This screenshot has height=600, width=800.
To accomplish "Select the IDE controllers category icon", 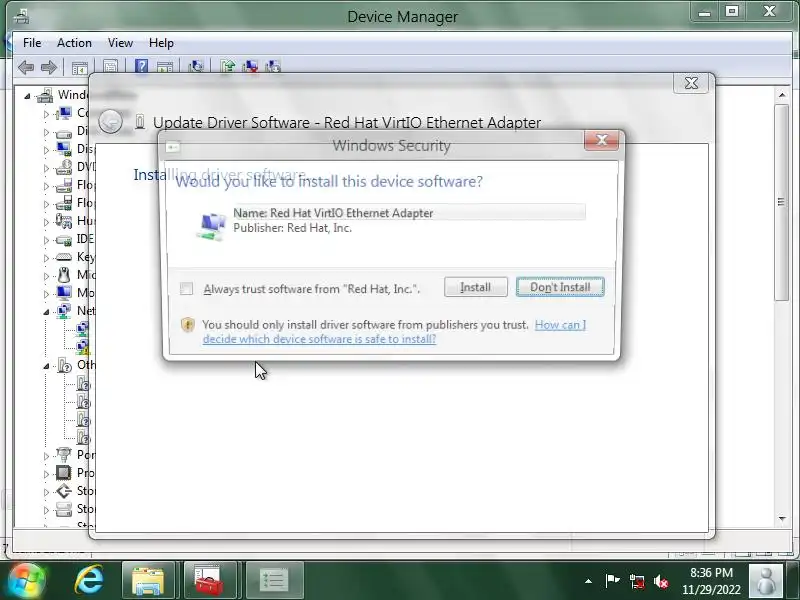I will (x=64, y=239).
